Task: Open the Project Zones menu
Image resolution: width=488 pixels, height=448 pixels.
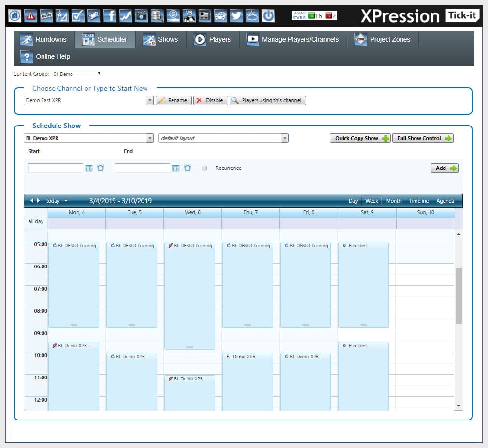Action: (x=382, y=39)
